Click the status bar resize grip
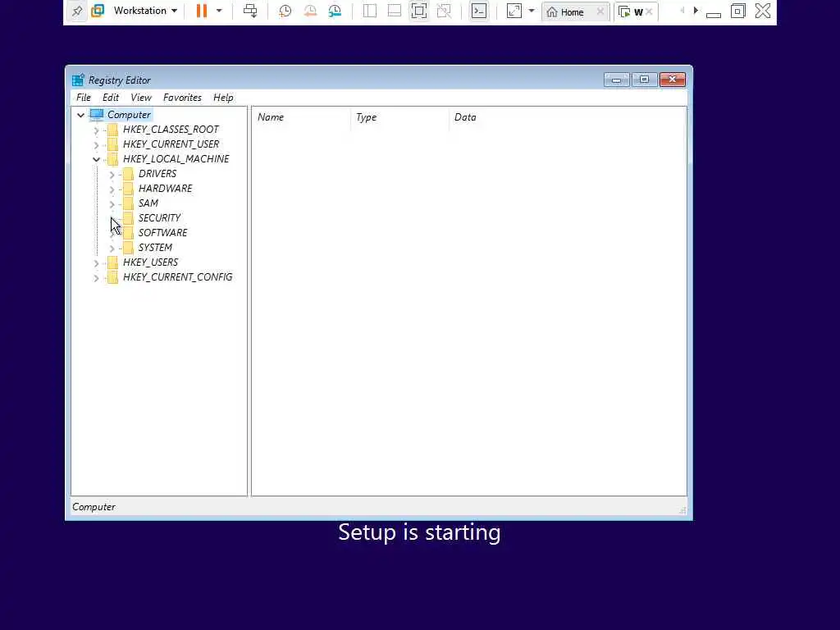 682,510
